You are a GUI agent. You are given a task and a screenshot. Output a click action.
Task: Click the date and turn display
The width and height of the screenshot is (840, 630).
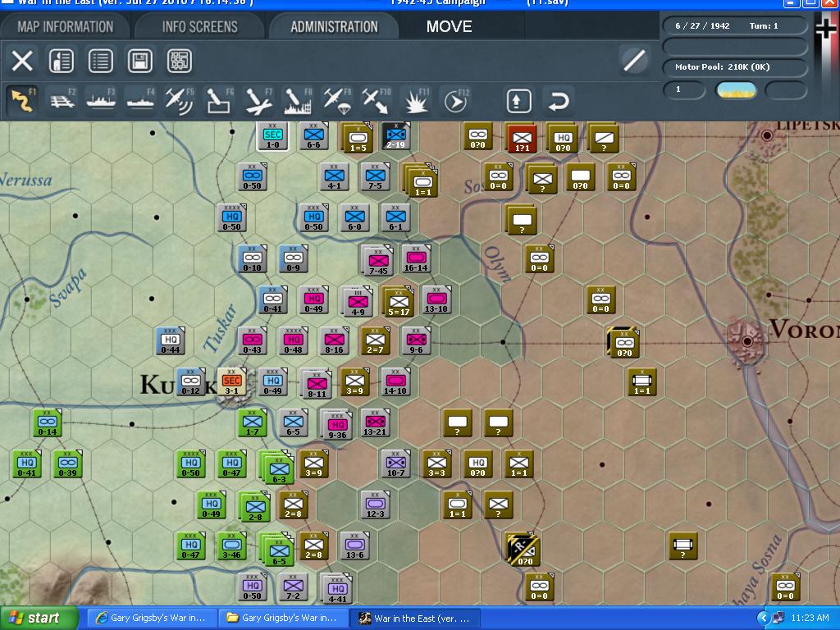pyautogui.click(x=735, y=25)
